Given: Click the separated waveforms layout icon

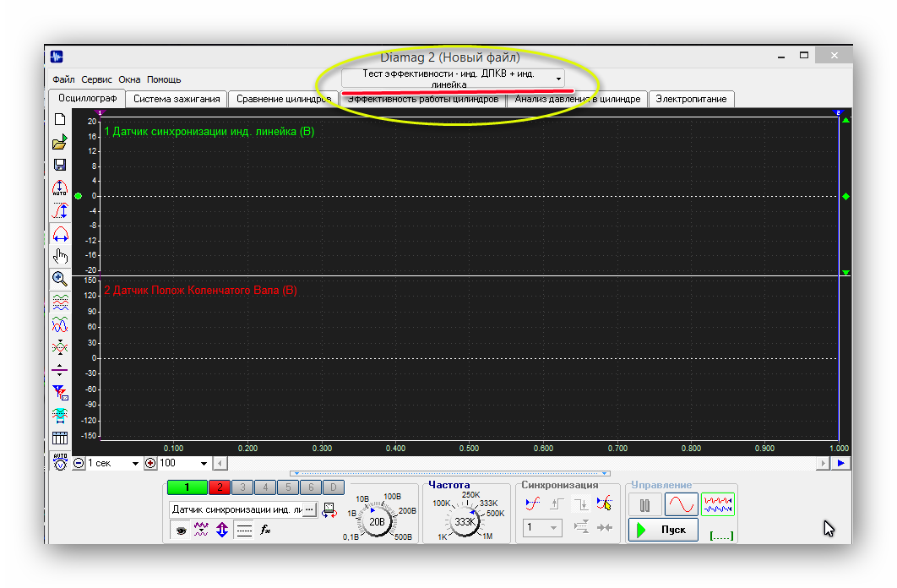Looking at the screenshot, I should [60, 302].
